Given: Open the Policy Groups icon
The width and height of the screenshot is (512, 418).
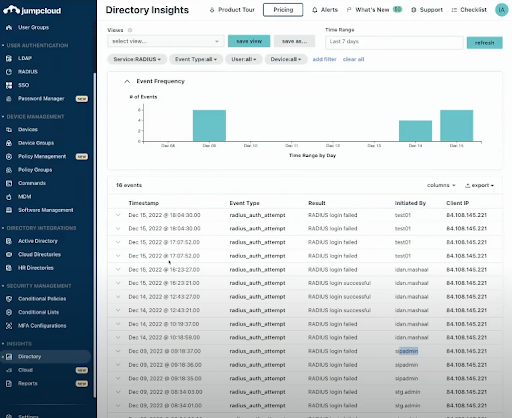Looking at the screenshot, I should point(9,170).
